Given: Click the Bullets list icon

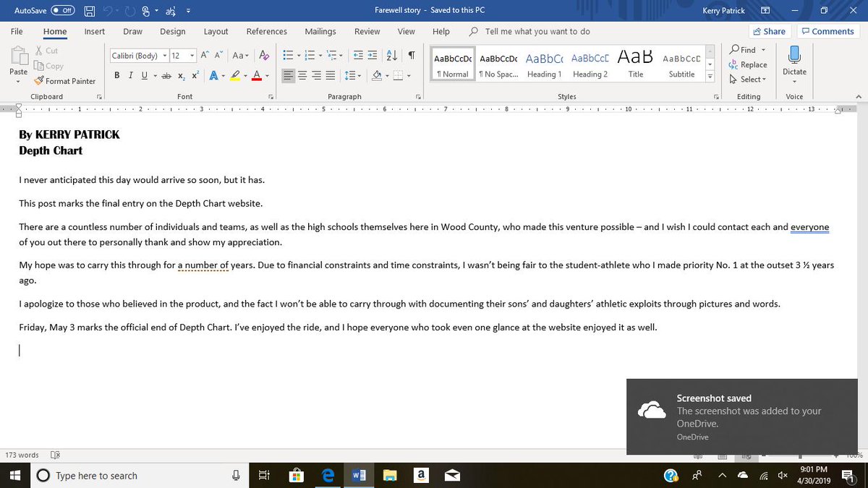Looking at the screenshot, I should point(287,56).
